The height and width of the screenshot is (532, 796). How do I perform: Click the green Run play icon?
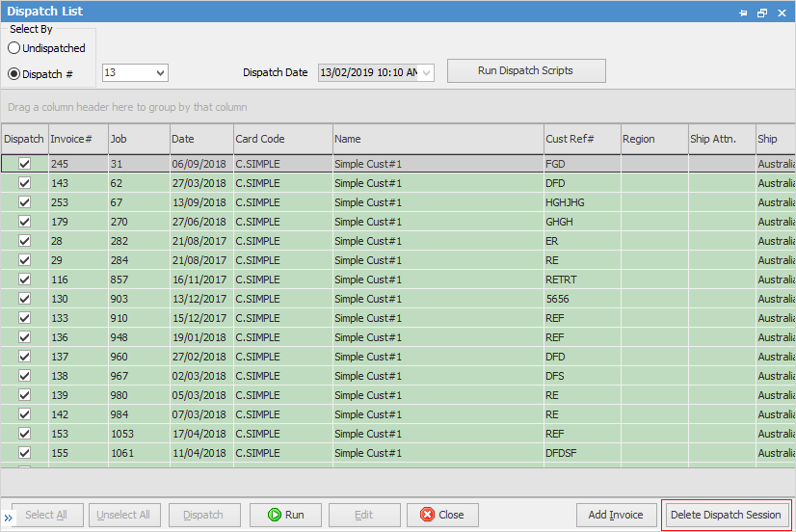(274, 515)
